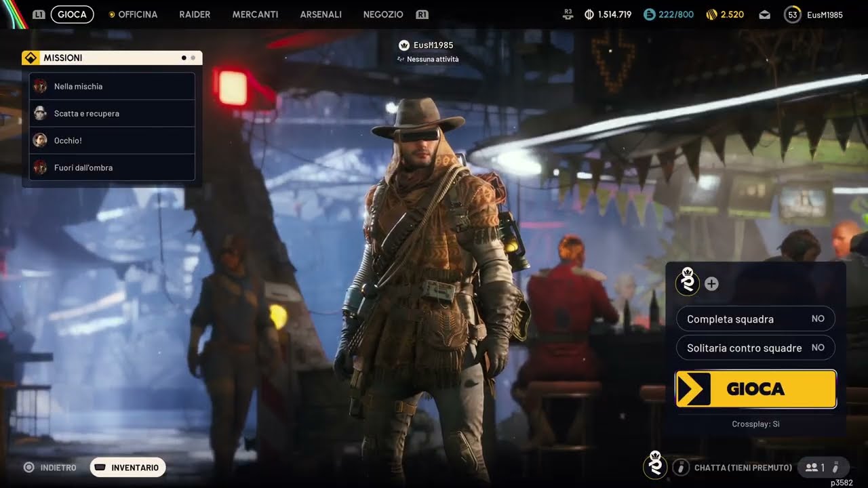
Task: Click the coin icon beside 1.514.719
Action: [589, 14]
